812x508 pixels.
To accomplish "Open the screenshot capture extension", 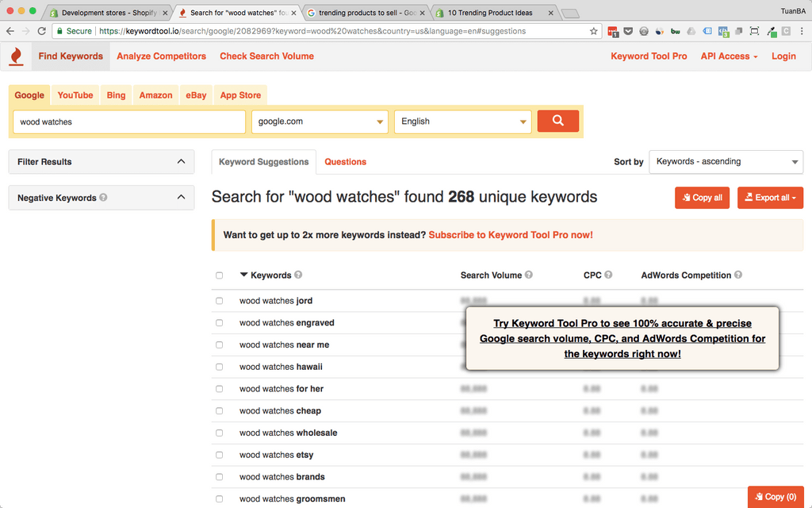I will point(755,31).
